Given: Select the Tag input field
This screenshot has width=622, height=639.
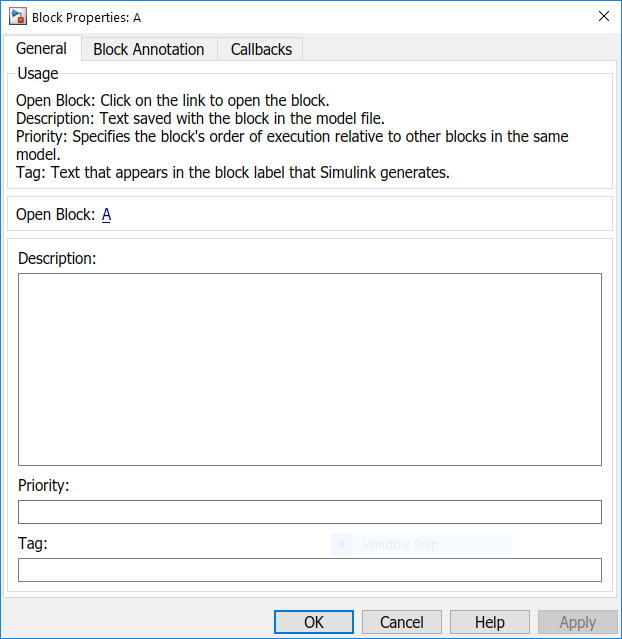Looking at the screenshot, I should pos(310,570).
